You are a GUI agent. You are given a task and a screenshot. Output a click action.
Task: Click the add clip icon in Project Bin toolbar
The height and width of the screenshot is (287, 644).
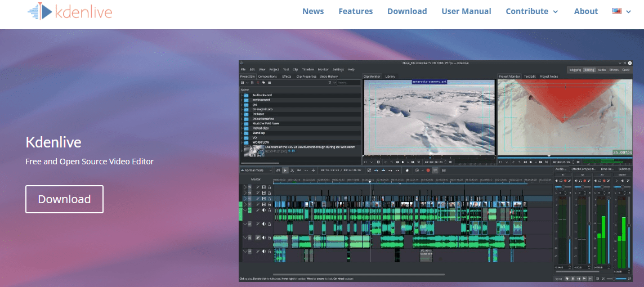pyautogui.click(x=242, y=83)
